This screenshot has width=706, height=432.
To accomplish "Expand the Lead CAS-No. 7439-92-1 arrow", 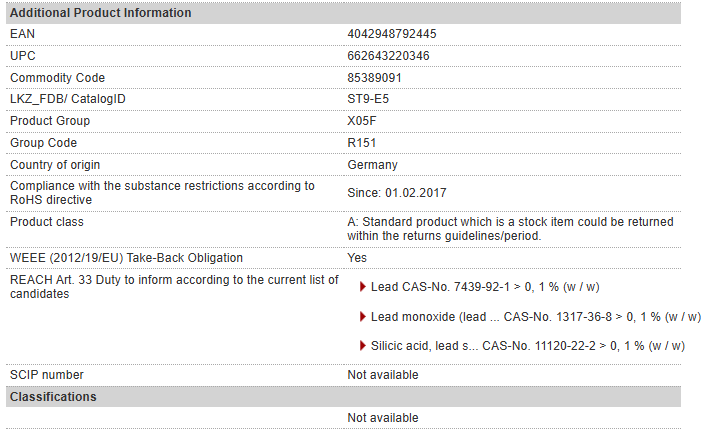I will click(x=362, y=287).
